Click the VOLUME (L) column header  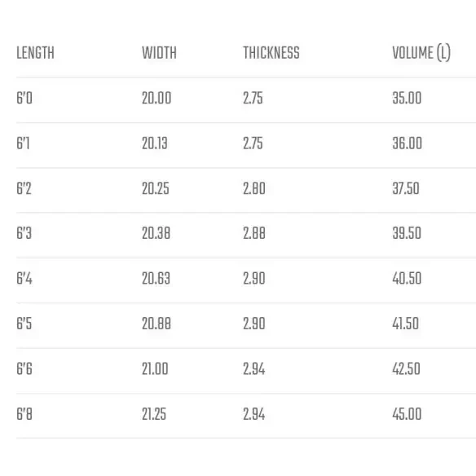pos(421,53)
